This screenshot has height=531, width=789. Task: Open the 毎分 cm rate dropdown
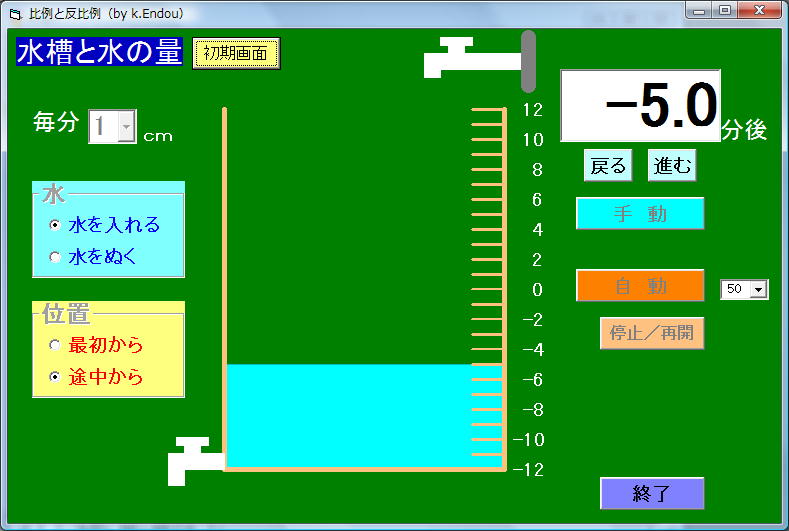pyautogui.click(x=126, y=126)
